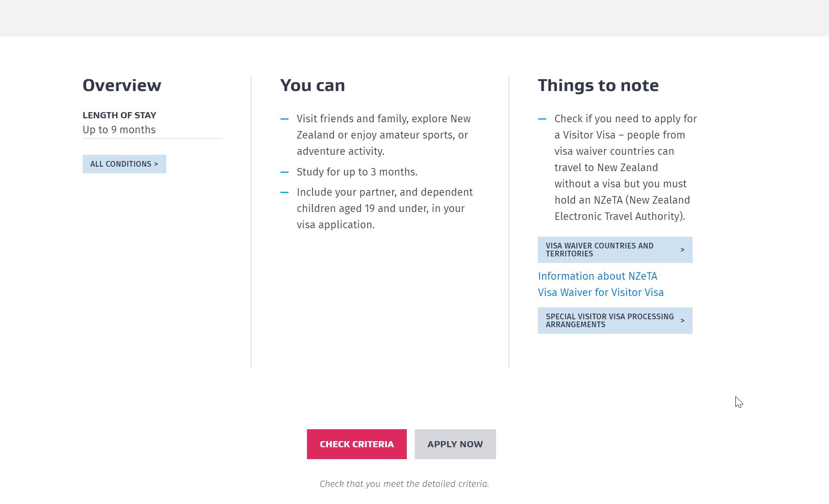
Task: Follow the Visa Waiver for Visitor Visa link
Action: point(600,292)
